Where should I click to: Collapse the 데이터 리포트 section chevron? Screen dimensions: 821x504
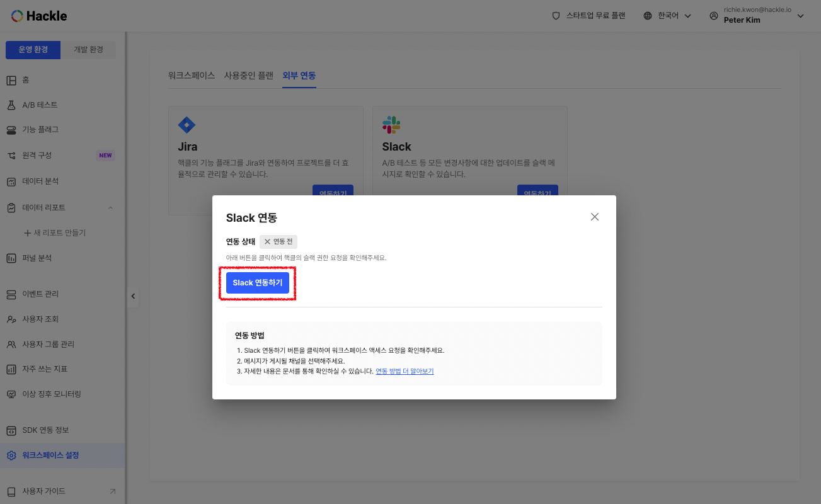tap(110, 207)
